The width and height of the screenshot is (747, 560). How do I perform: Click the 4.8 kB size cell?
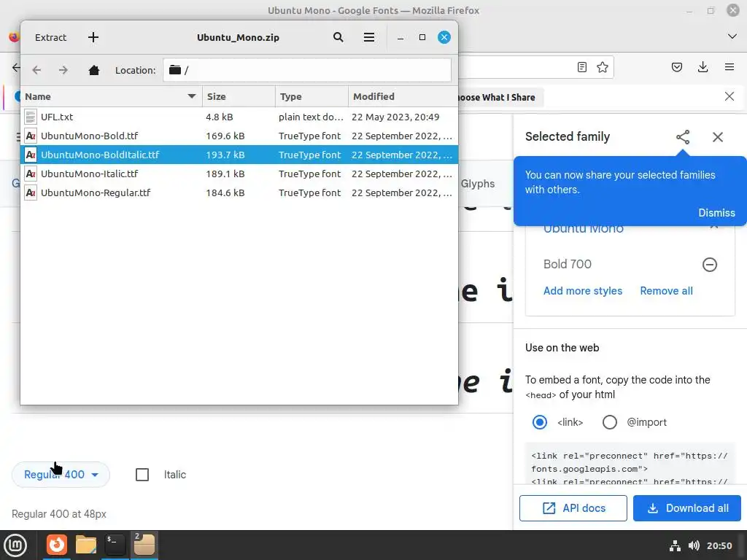(219, 117)
